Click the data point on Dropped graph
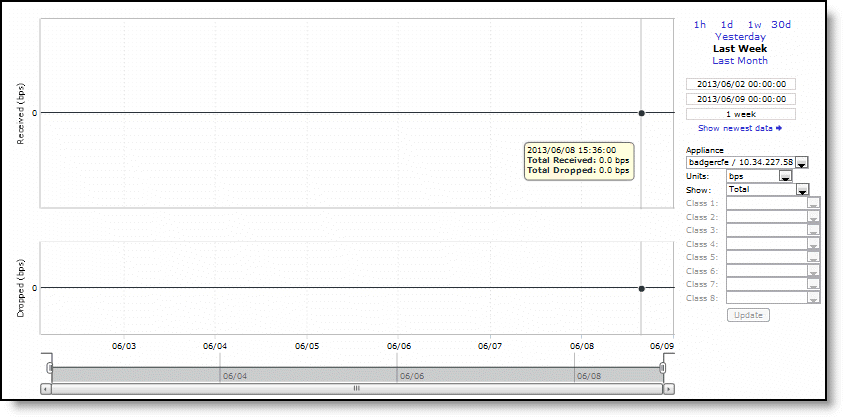The width and height of the screenshot is (843, 417). (642, 288)
